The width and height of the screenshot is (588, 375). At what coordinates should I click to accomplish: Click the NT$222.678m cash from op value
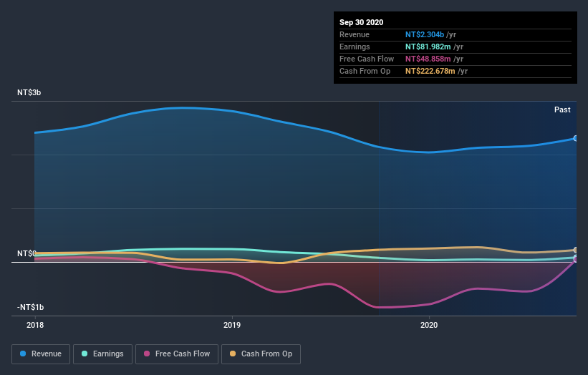click(x=430, y=71)
